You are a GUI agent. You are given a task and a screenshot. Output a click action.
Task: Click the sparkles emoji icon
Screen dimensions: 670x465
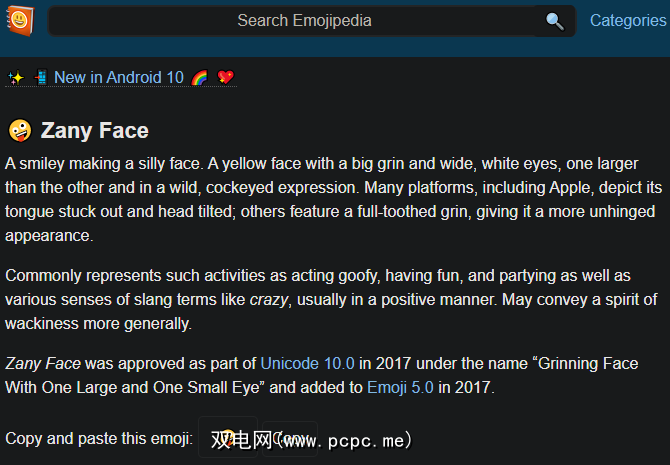coord(15,78)
